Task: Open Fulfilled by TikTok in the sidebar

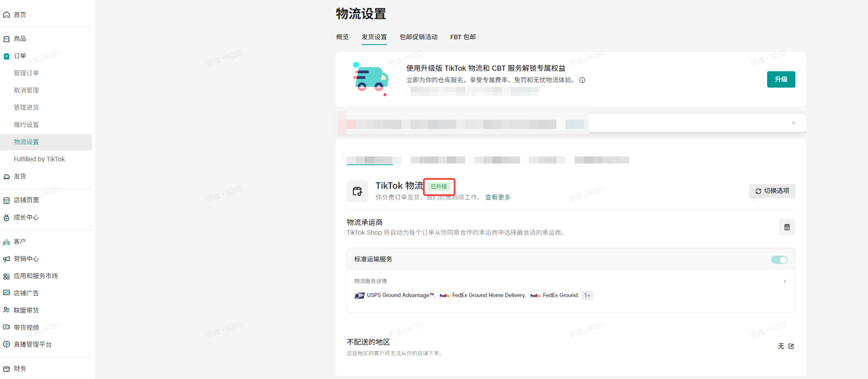Action: (39, 159)
